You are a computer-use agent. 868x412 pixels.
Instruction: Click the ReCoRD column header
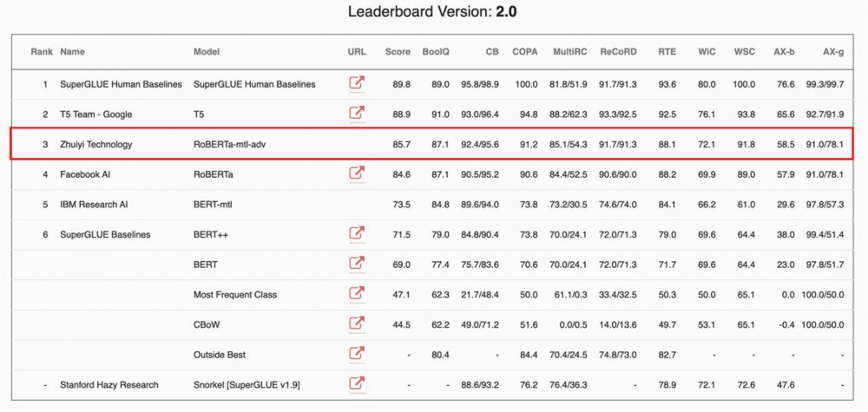618,52
